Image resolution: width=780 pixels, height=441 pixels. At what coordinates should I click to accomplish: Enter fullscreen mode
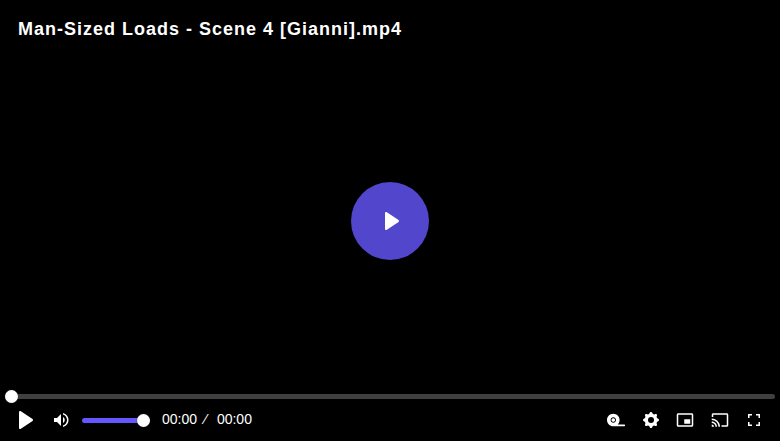coord(754,420)
